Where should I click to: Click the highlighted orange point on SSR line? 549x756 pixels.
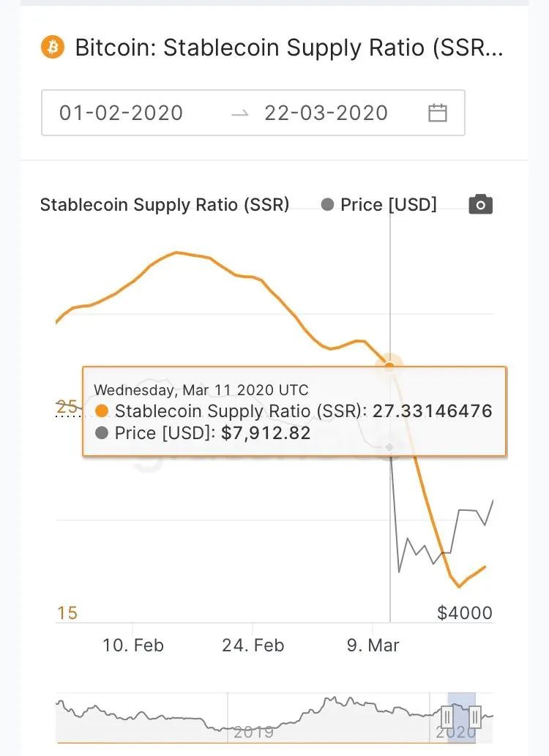point(390,364)
